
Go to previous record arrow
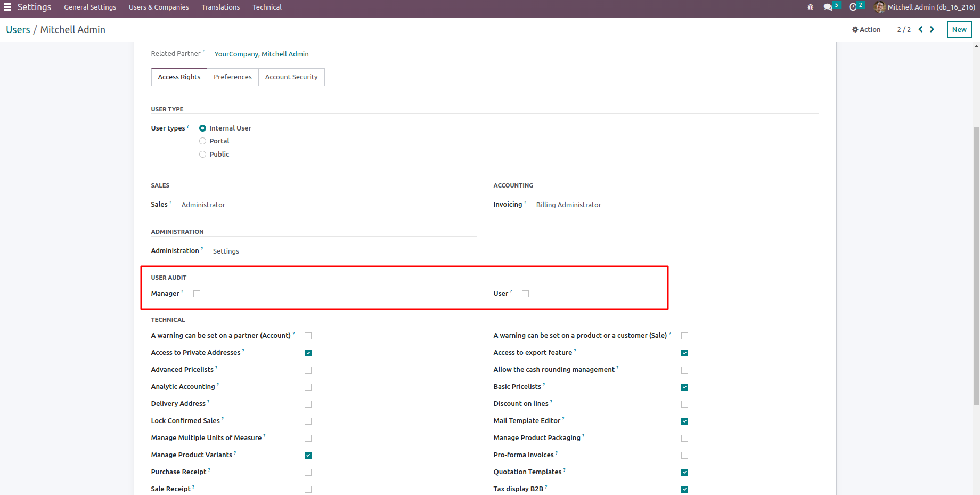pyautogui.click(x=920, y=30)
